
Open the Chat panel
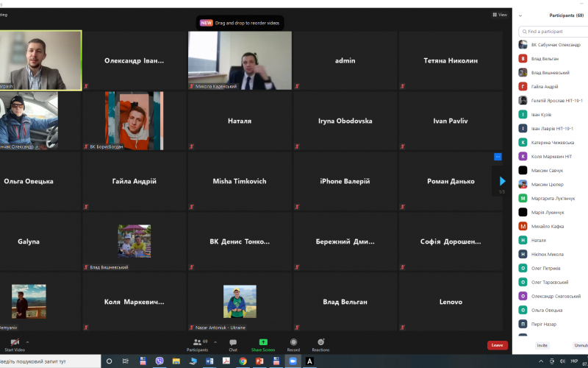(x=233, y=344)
